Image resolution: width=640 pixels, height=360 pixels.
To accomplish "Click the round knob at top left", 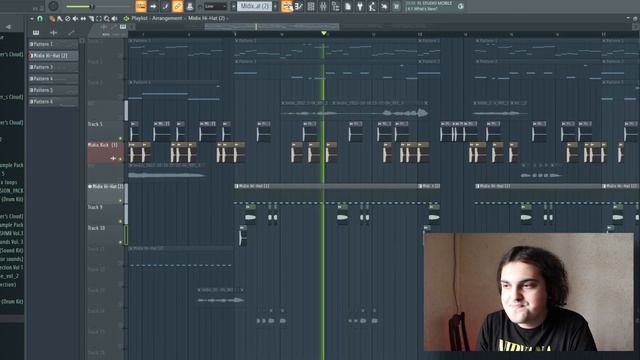I will (x=53, y=6).
